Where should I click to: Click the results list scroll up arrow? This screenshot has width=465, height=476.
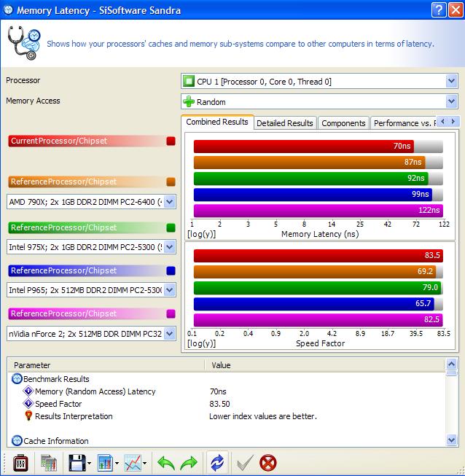[x=451, y=364]
